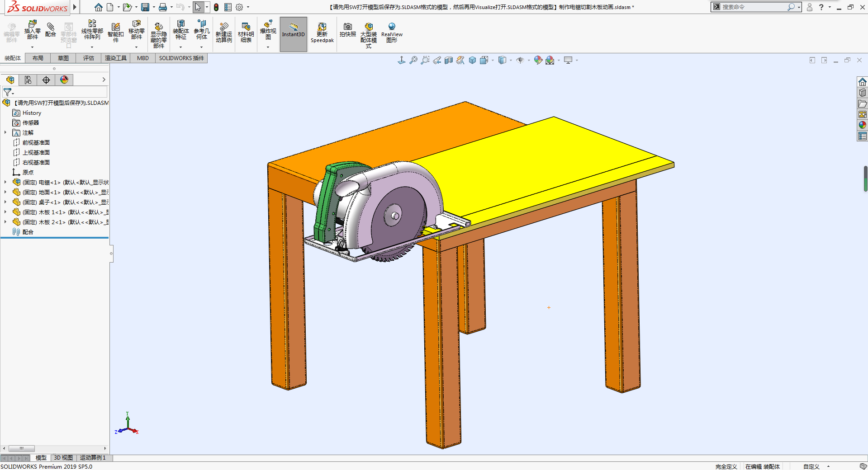This screenshot has width=868, height=470.
Task: Click Previous View icon in view toolbar
Action: [437, 60]
